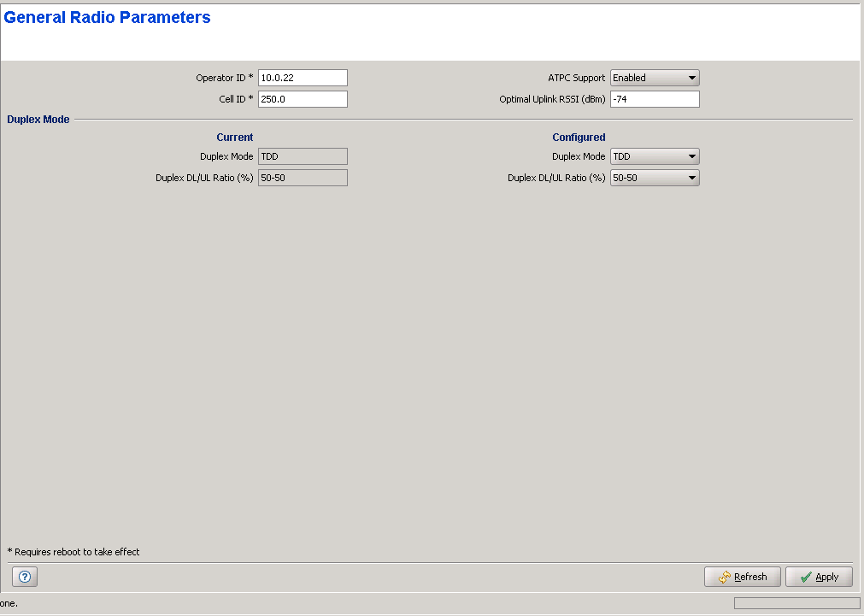Click the Optimal Uplink RSSI (dBm) label
This screenshot has height=616, width=864.
pyautogui.click(x=552, y=99)
